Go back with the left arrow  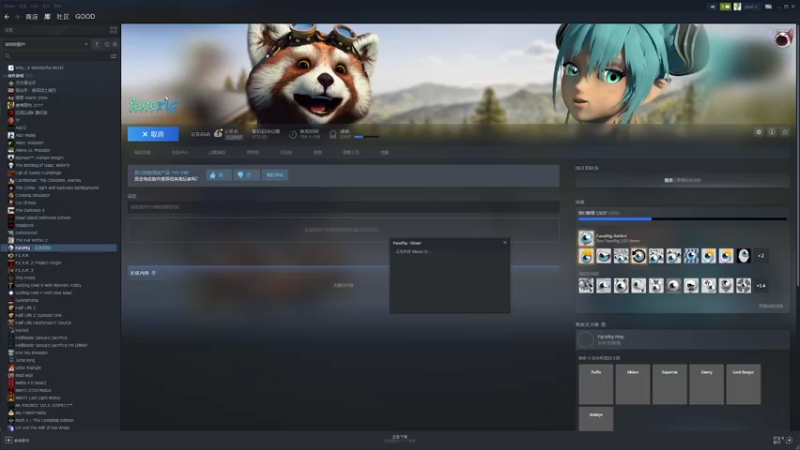(7, 17)
